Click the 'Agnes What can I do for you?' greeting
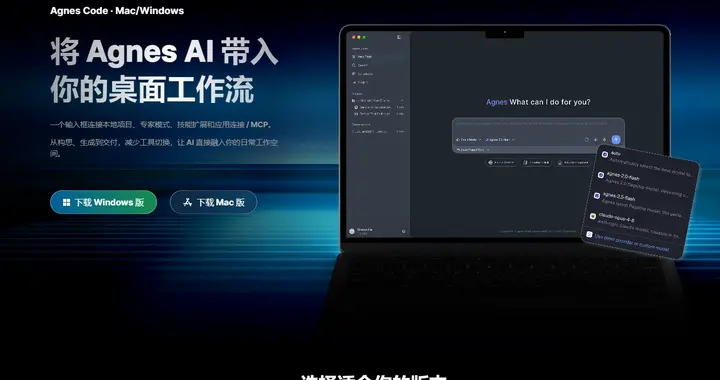Image resolution: width=720 pixels, height=380 pixels. tap(538, 102)
